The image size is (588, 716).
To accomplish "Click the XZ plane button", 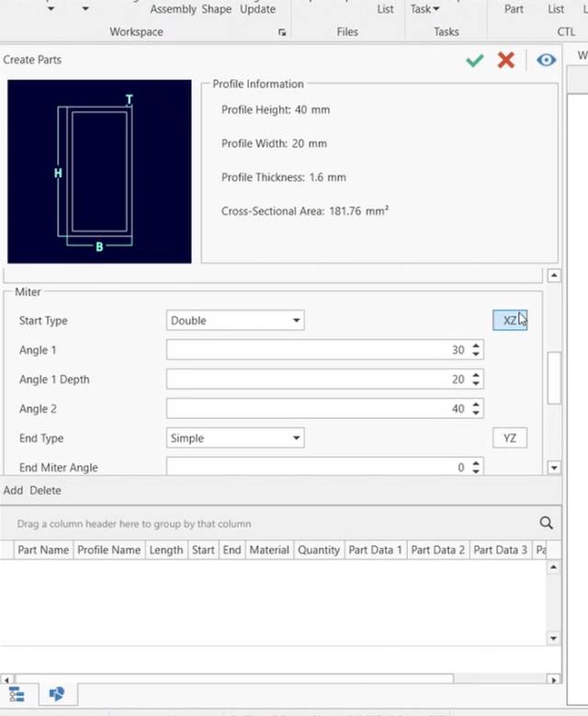I will click(x=510, y=321).
